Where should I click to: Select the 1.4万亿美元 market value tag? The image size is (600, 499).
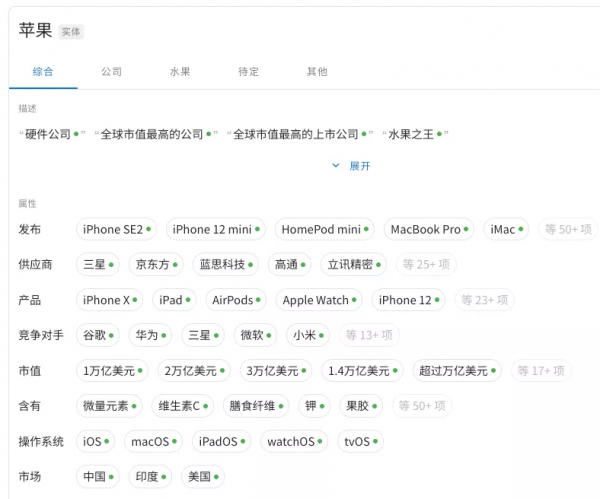[x=362, y=370]
